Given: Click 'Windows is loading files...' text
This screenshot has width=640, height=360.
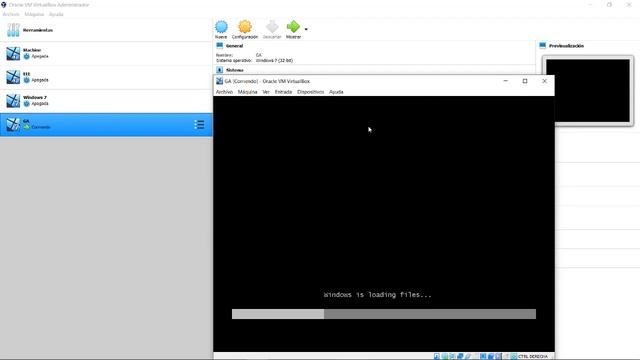Looking at the screenshot, I should point(377,295).
